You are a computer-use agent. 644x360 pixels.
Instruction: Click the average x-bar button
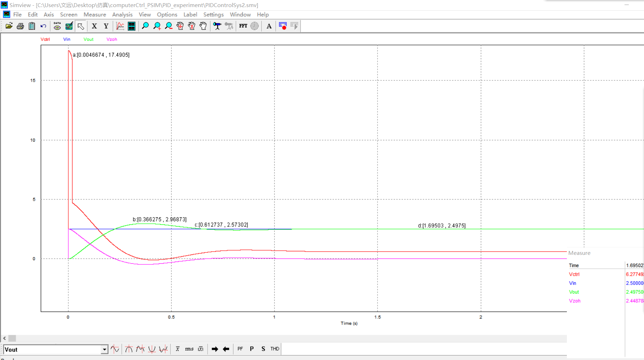pyautogui.click(x=178, y=349)
